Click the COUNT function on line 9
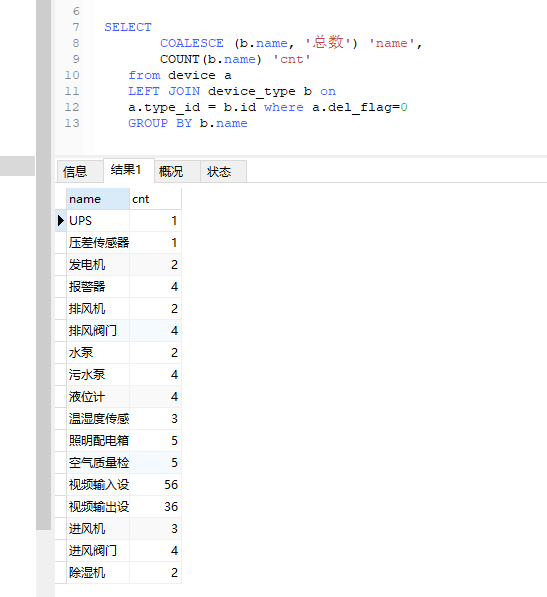The width and height of the screenshot is (547, 597). [x=179, y=59]
